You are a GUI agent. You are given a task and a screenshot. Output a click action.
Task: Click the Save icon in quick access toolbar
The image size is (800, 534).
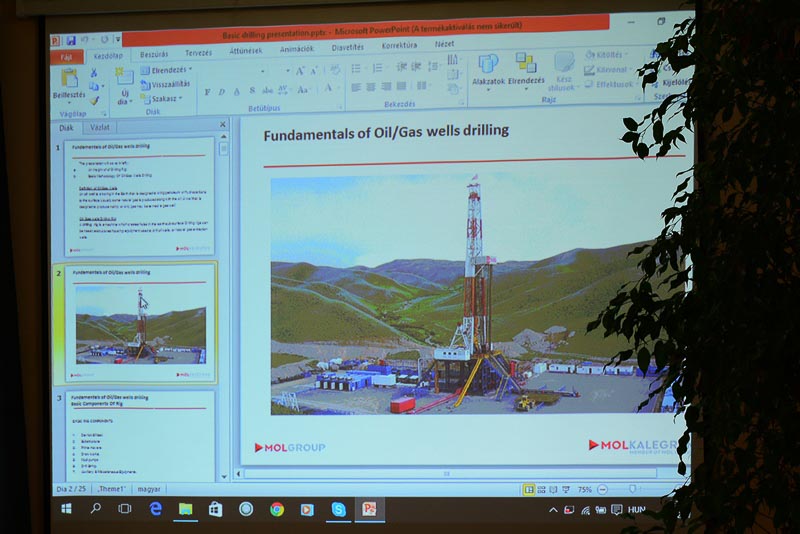71,41
